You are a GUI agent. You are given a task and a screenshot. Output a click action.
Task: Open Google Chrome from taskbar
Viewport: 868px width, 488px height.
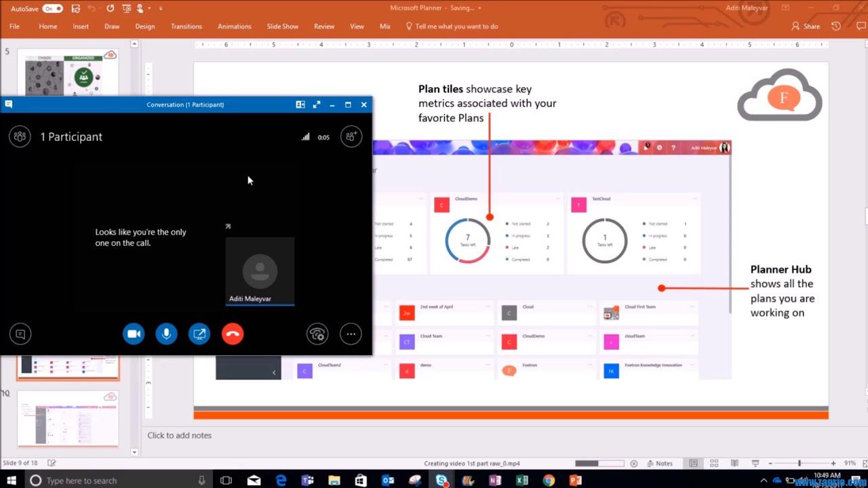[549, 481]
